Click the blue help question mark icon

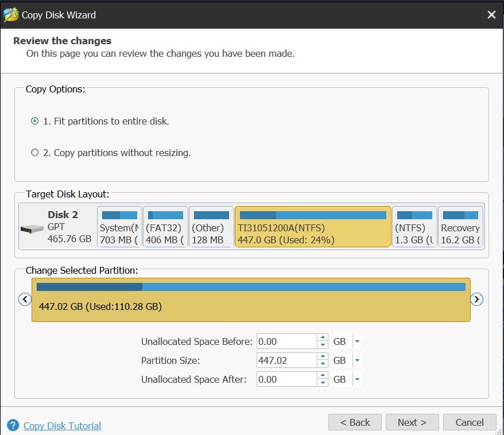[x=13, y=425]
